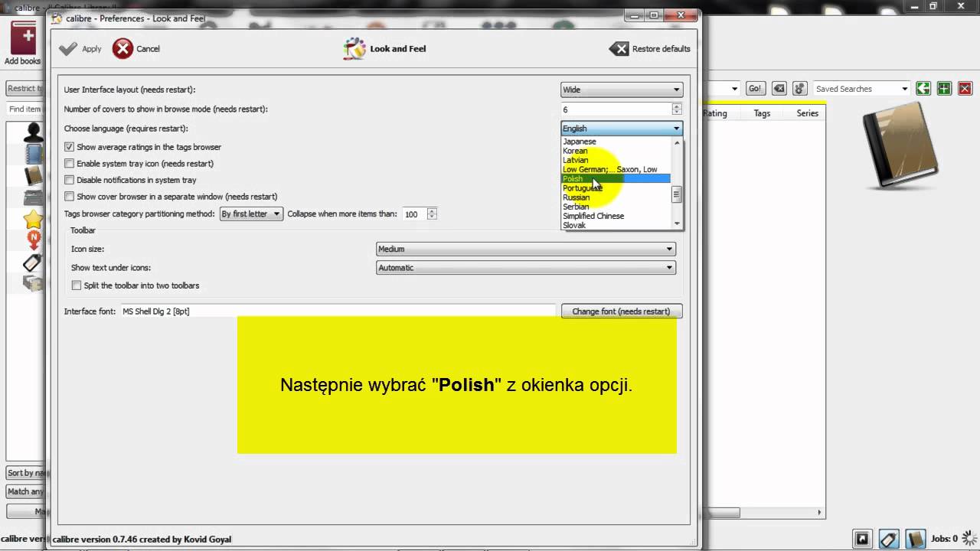Click red delete saved search icon

[x=965, y=89]
